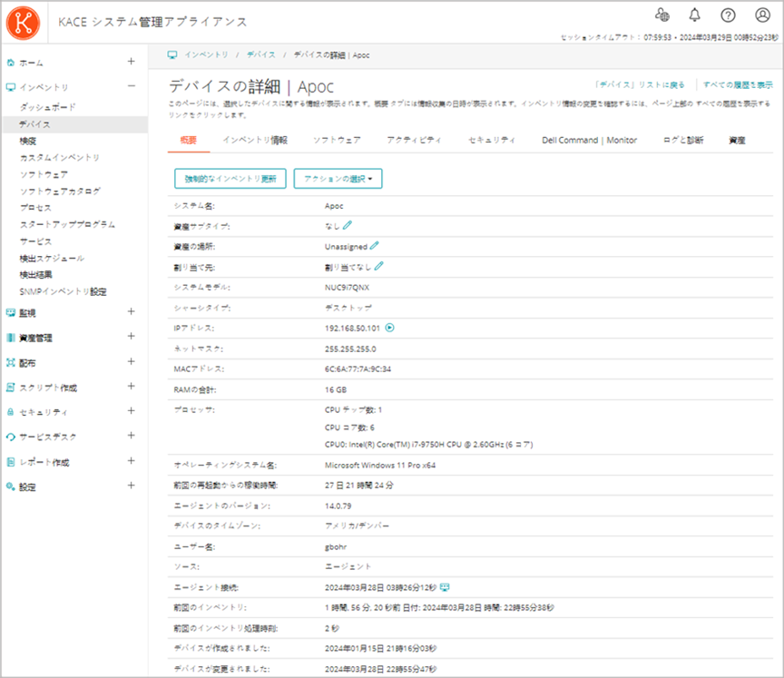Screen dimensions: 784x678
Task: Select ソフトウェアカタログ in the sidebar
Action: click(60, 192)
